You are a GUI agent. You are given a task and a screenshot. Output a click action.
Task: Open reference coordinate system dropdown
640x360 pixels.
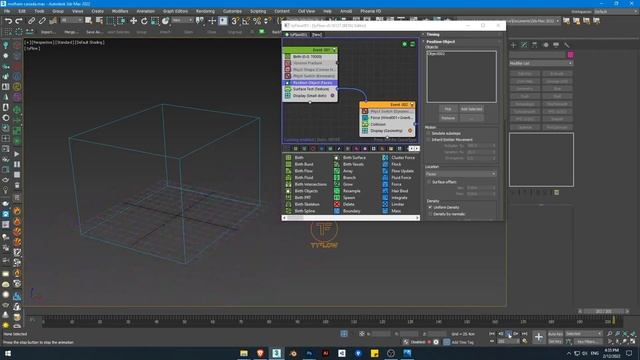pyautogui.click(x=182, y=20)
